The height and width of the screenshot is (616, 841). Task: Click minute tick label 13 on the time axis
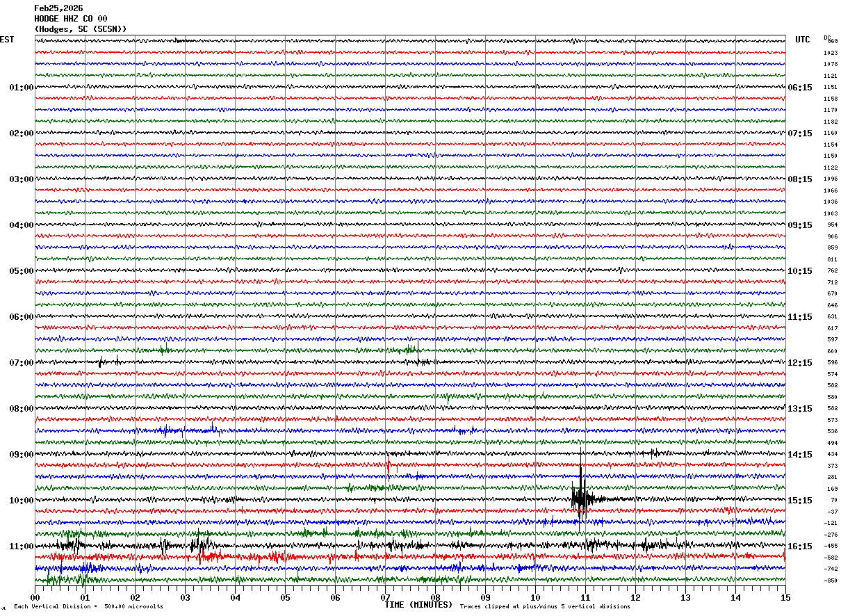tap(685, 597)
